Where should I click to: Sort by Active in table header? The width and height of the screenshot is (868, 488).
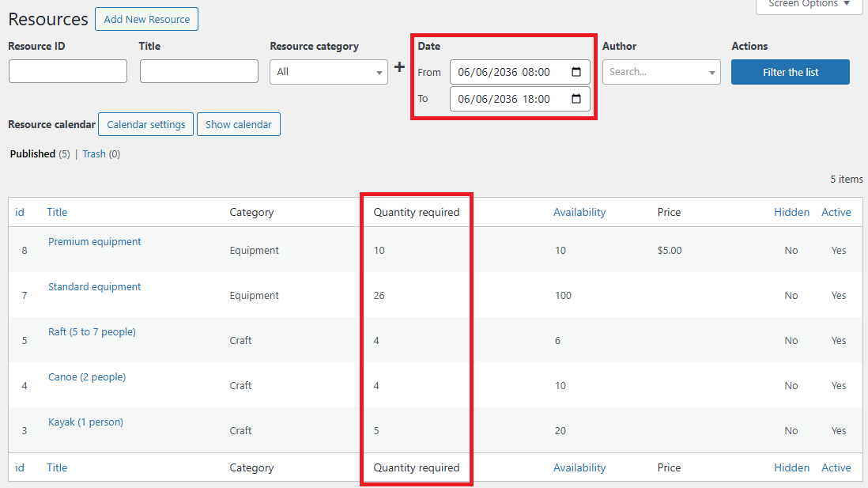836,212
